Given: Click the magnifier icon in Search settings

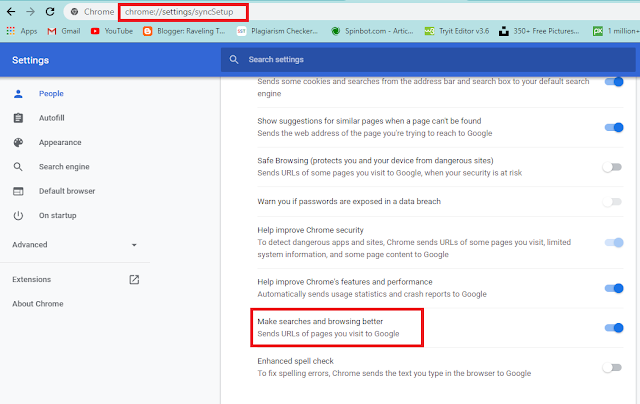Looking at the screenshot, I should pyautogui.click(x=234, y=60).
